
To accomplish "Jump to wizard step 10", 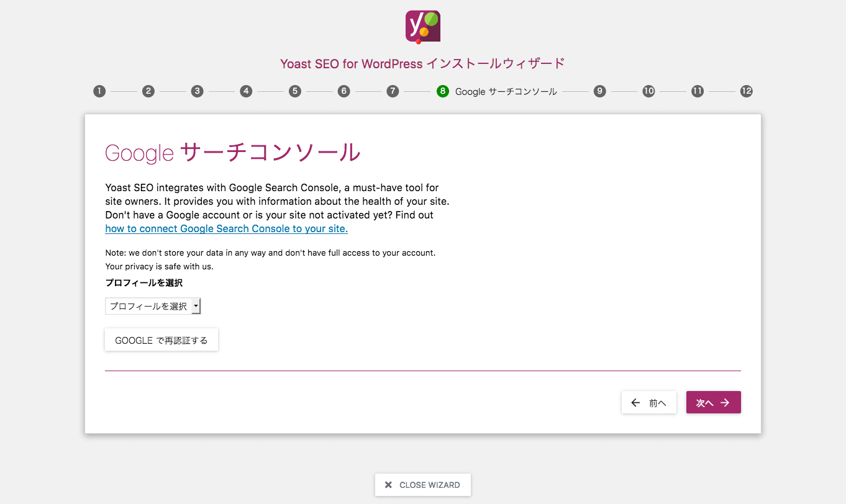I will 648,91.
